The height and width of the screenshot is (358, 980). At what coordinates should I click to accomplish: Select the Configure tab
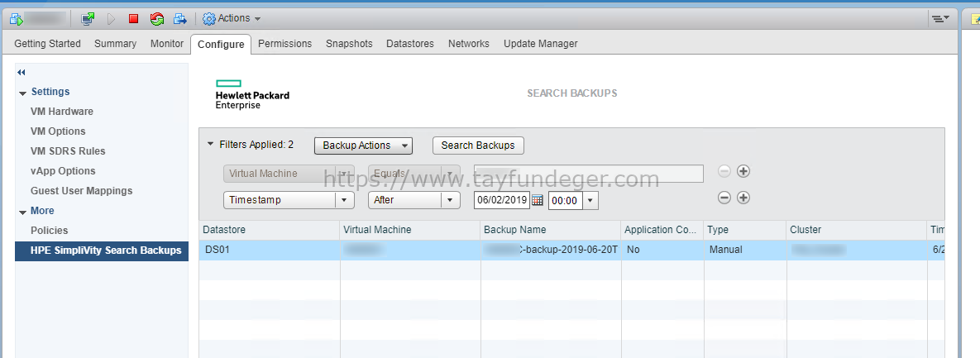221,45
